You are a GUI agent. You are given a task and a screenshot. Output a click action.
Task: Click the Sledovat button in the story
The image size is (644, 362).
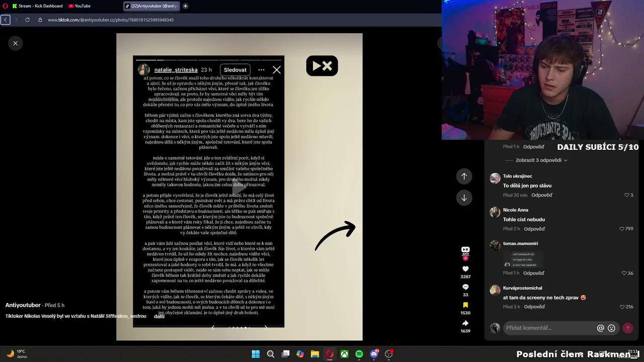coord(235,70)
